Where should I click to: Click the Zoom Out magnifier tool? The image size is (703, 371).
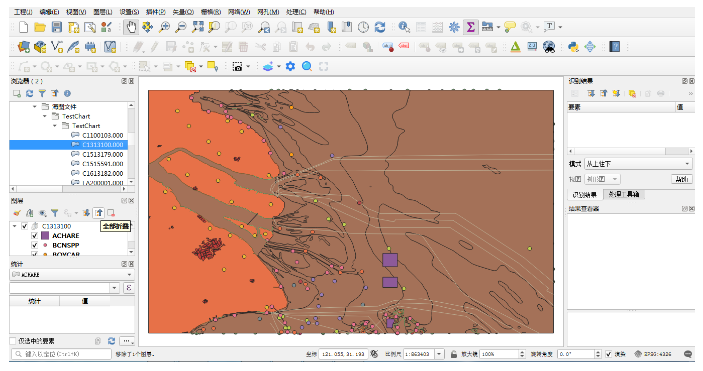pos(181,27)
